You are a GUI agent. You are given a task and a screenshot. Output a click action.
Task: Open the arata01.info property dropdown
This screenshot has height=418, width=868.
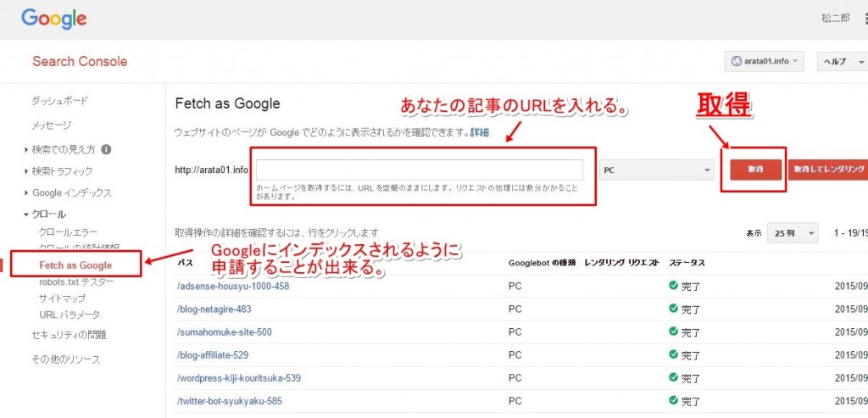click(x=764, y=61)
